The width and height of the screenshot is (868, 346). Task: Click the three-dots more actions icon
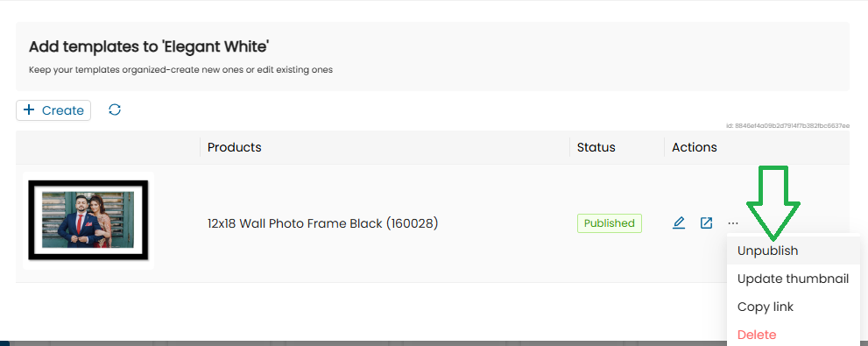[x=733, y=223]
